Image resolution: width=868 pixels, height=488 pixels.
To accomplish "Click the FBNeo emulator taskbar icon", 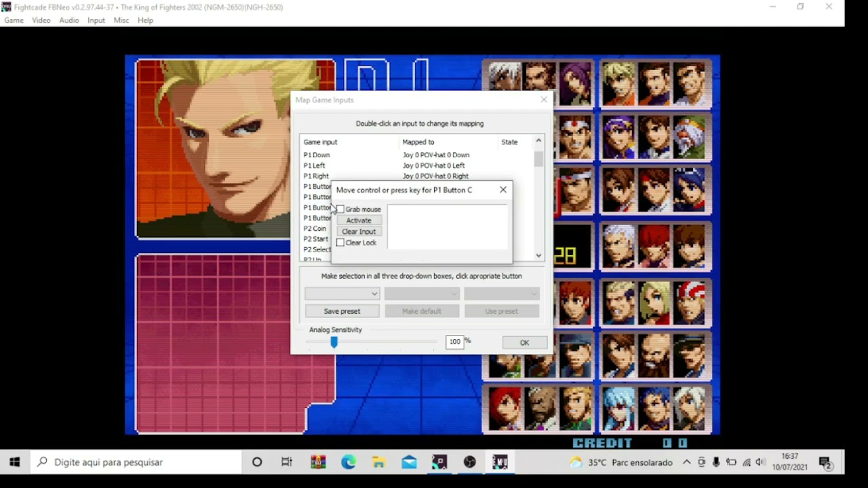I will (x=500, y=462).
